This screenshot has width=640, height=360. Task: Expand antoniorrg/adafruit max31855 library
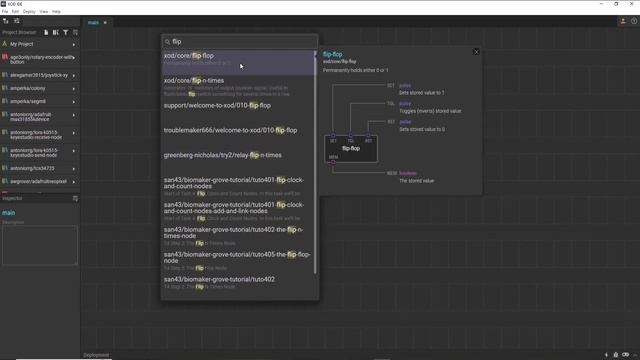(74, 116)
